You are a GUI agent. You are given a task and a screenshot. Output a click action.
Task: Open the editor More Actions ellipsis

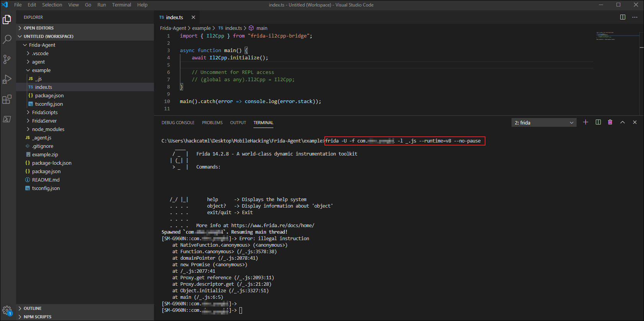(635, 17)
